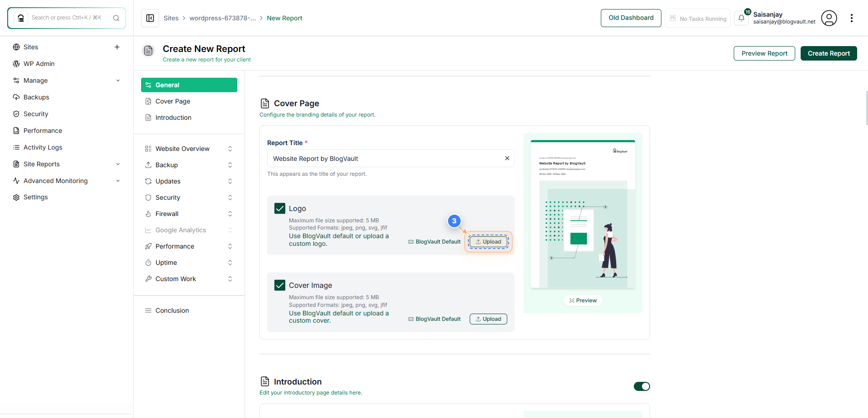The image size is (868, 418).
Task: Open WP Admin from the sidebar
Action: click(x=38, y=64)
